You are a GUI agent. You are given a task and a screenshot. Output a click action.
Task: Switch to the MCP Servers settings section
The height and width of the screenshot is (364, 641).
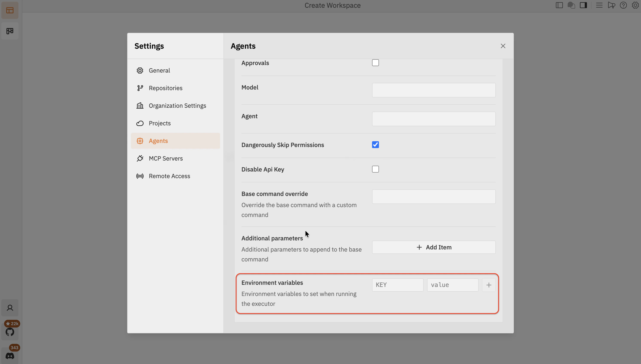(x=166, y=158)
